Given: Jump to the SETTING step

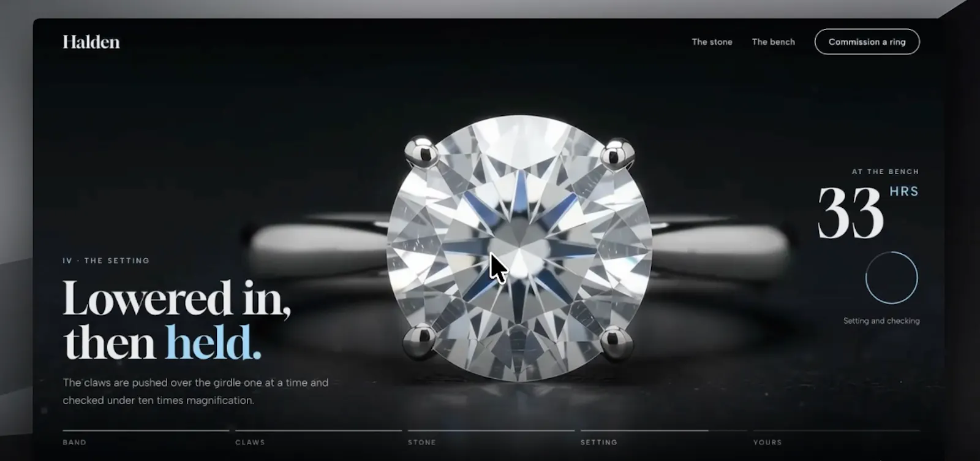Looking at the screenshot, I should [x=664, y=438].
